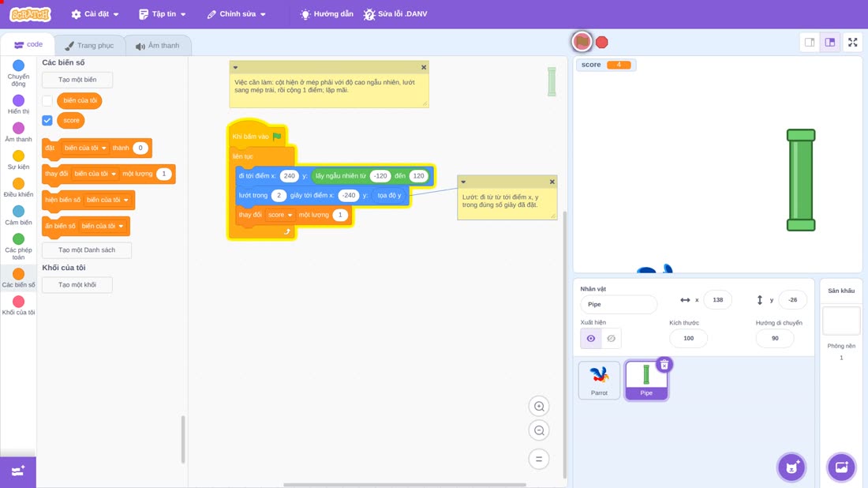Open the Cài đặt menu
Viewport: 868px width, 488px height.
click(x=95, y=14)
